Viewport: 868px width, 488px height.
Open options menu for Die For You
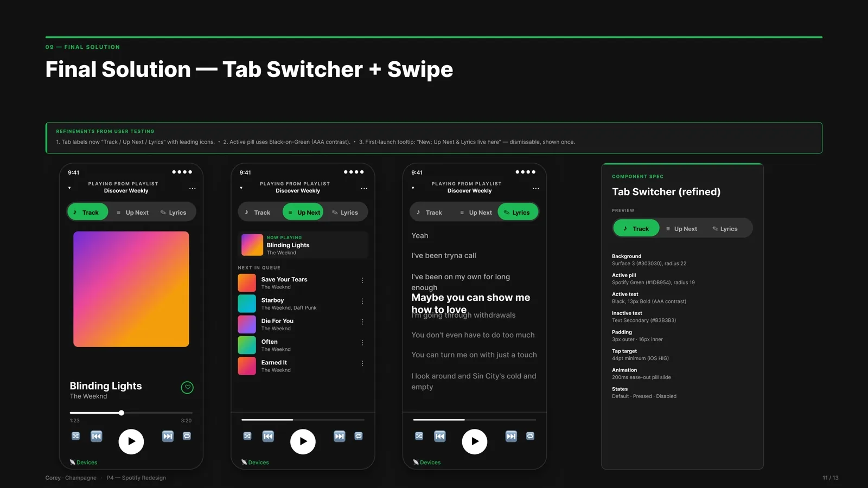(362, 322)
